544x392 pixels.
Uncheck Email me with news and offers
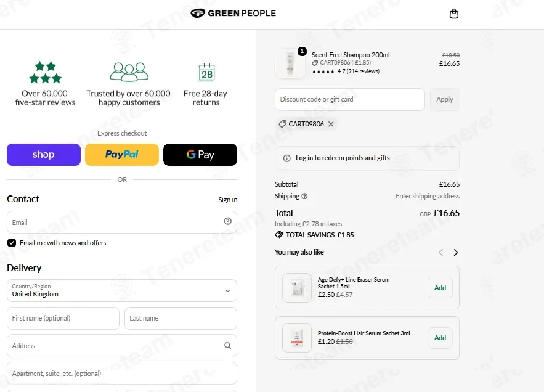pyautogui.click(x=12, y=243)
